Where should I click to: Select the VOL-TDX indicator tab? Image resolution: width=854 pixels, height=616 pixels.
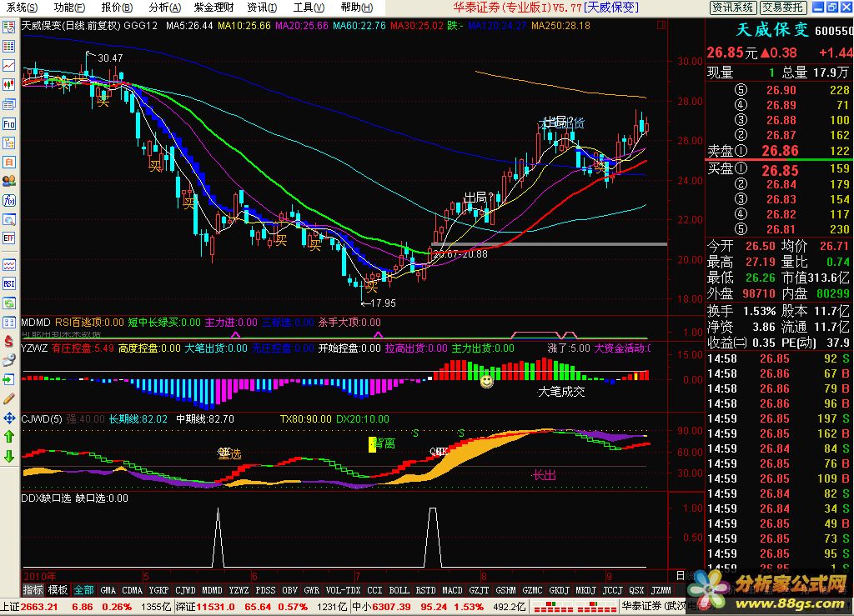pos(343,590)
